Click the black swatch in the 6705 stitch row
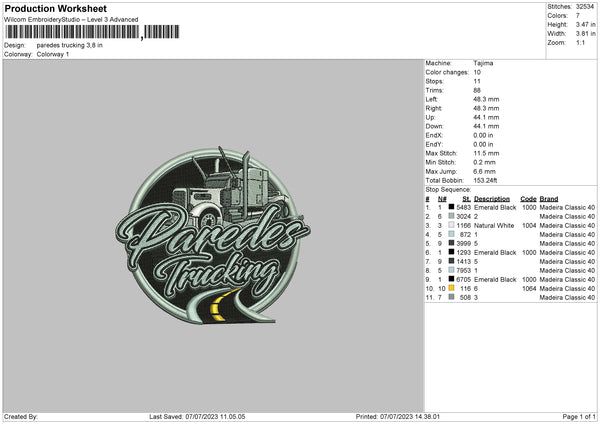The image size is (600, 424). (452, 279)
